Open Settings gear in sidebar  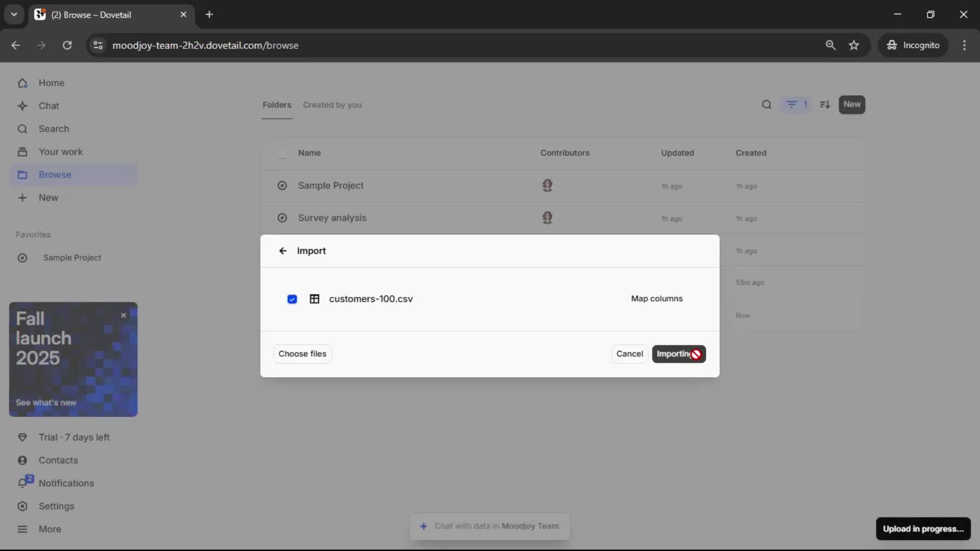(22, 506)
